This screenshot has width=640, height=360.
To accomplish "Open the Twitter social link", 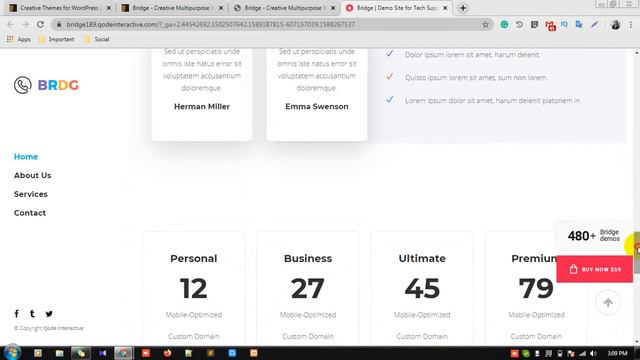I will [x=49, y=313].
